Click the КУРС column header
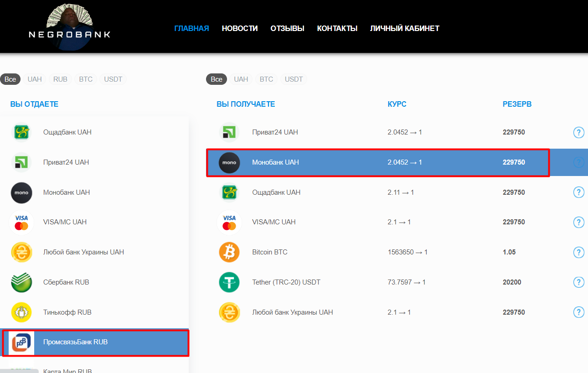Screen dimensions: 588x373 pos(397,104)
